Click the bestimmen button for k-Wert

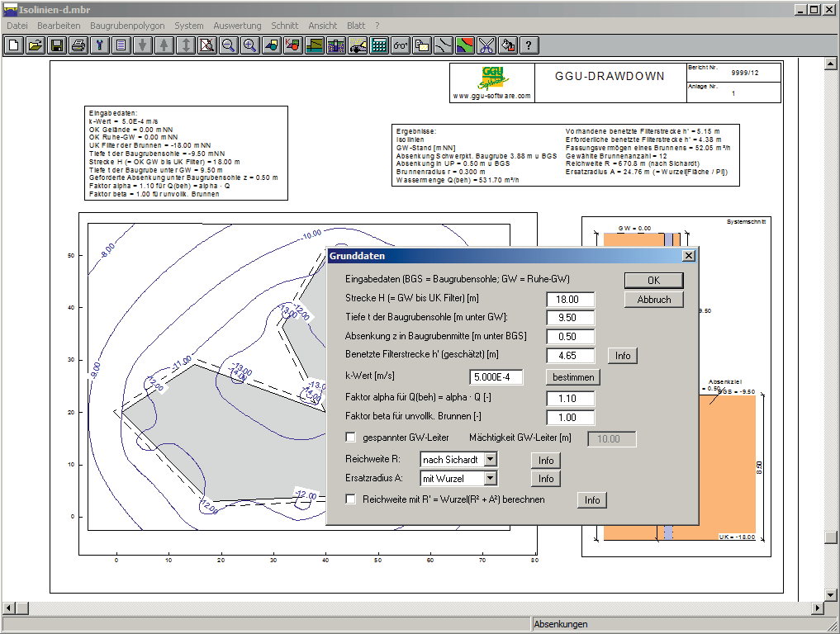[x=573, y=377]
